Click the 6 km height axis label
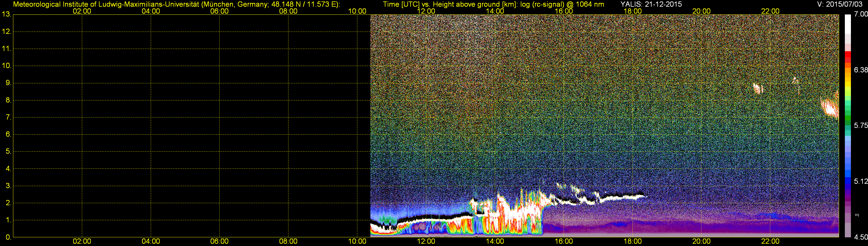 click(x=8, y=134)
